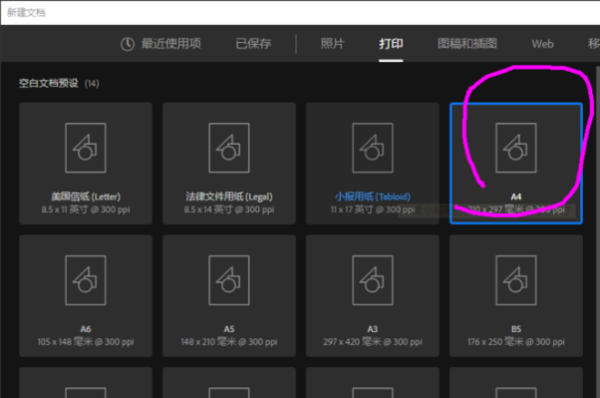Click the 148 x 210 毫米 @ 300 ppi text
The height and width of the screenshot is (398, 600).
pyautogui.click(x=229, y=342)
